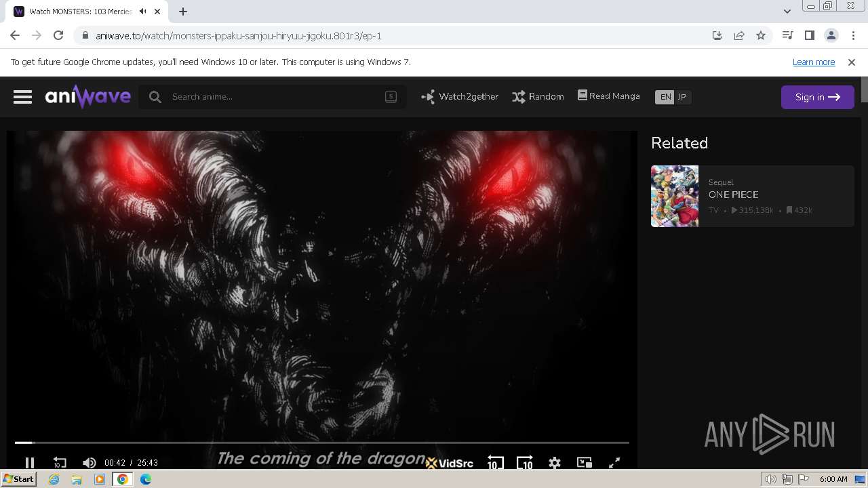The height and width of the screenshot is (488, 868).
Task: Open Watch2gether from the header
Action: coord(460,97)
